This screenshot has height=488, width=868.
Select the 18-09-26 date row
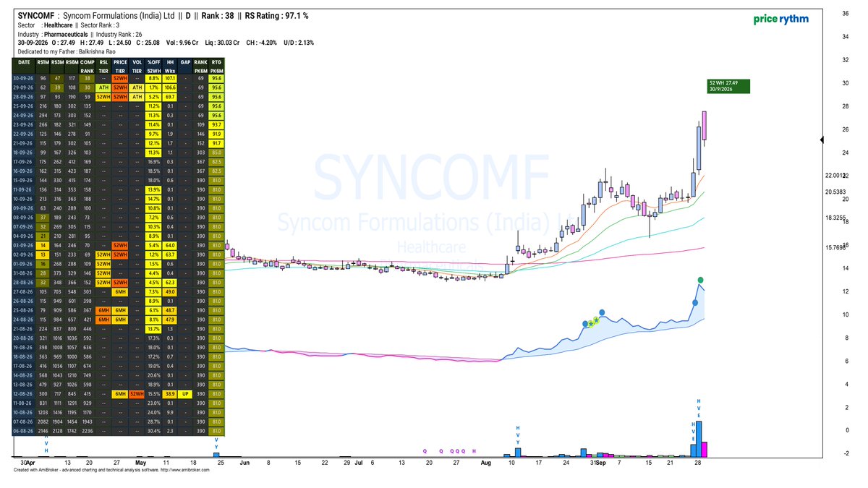click(x=120, y=153)
